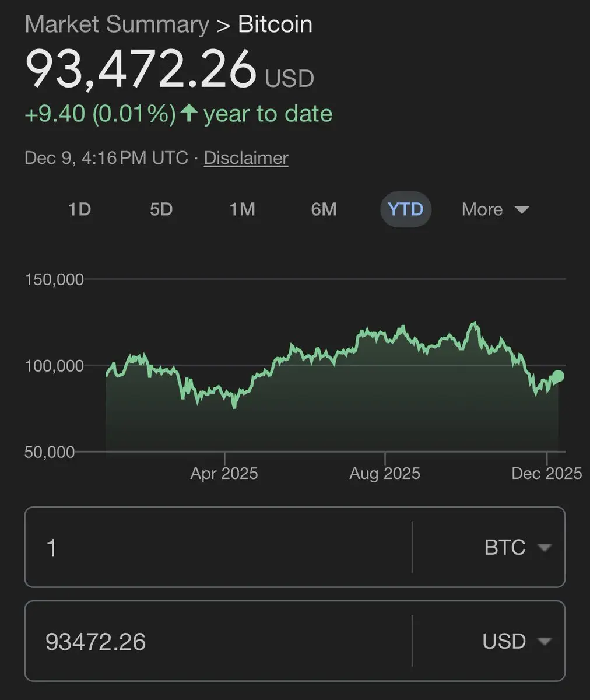The width and height of the screenshot is (590, 700).
Task: Click the BTC amount input field
Action: [x=218, y=547]
